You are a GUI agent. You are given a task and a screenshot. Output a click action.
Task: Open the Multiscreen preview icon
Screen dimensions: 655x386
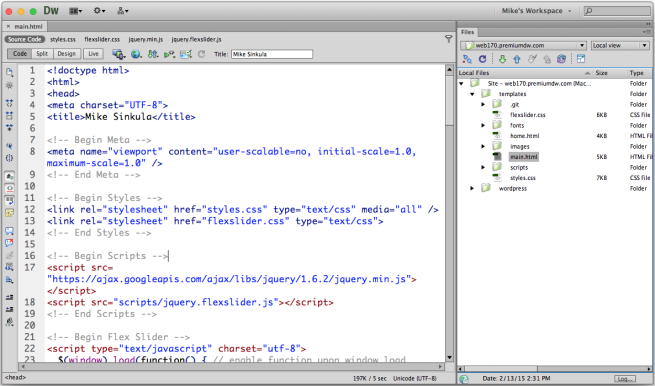point(119,54)
